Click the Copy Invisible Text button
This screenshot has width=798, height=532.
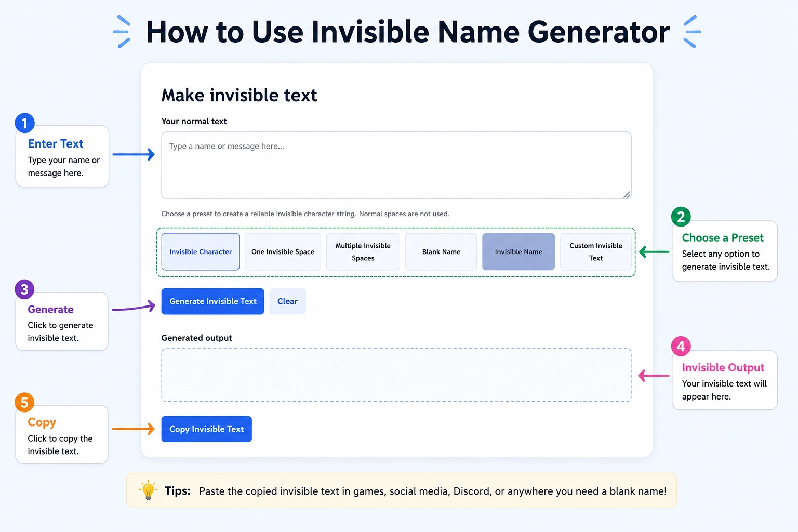tap(207, 429)
